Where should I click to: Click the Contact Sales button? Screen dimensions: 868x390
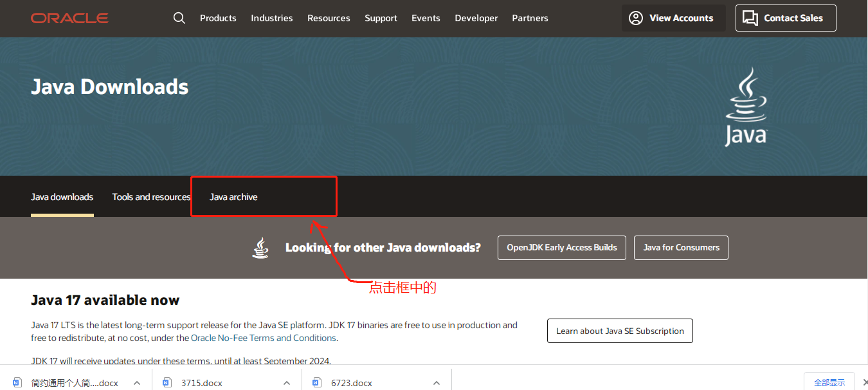click(786, 18)
